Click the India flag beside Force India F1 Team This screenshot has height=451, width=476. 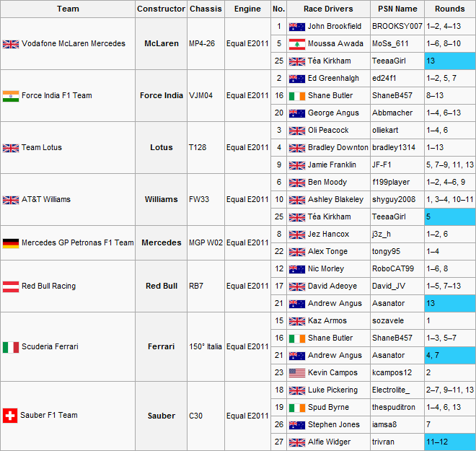coord(11,96)
